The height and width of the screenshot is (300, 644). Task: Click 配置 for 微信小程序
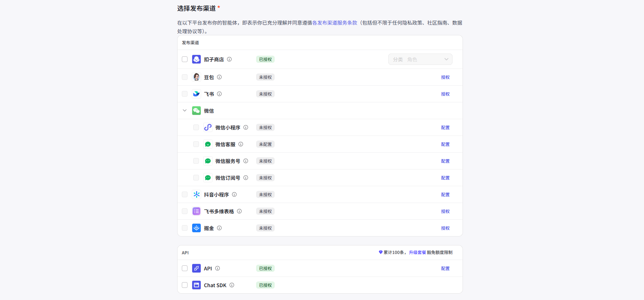445,127
